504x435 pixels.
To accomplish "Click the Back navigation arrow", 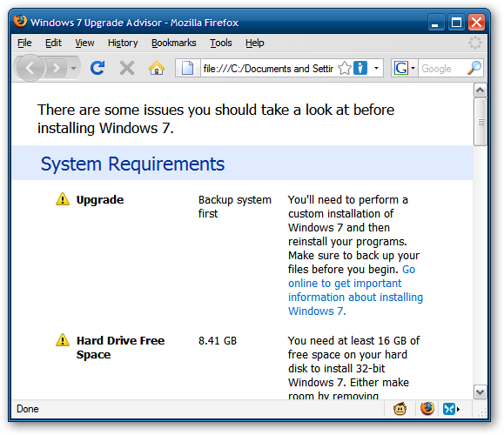I will (x=30, y=68).
